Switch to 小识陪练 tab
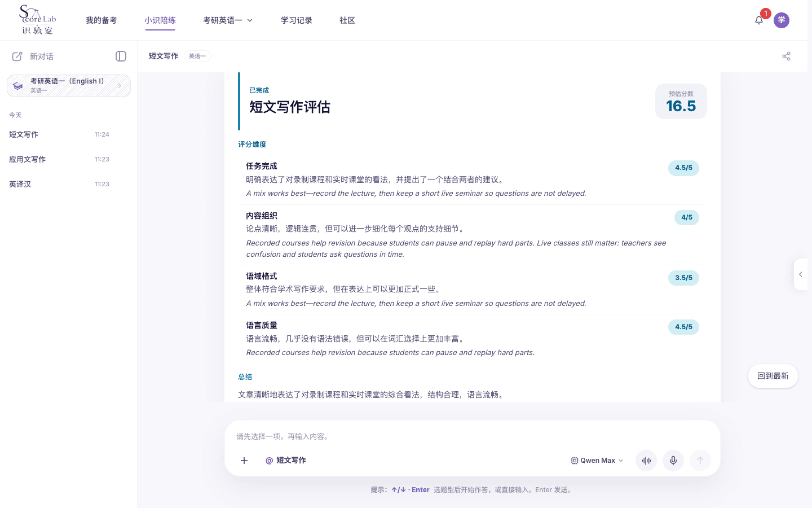Screen dimensions: 812x508 [x=160, y=20]
